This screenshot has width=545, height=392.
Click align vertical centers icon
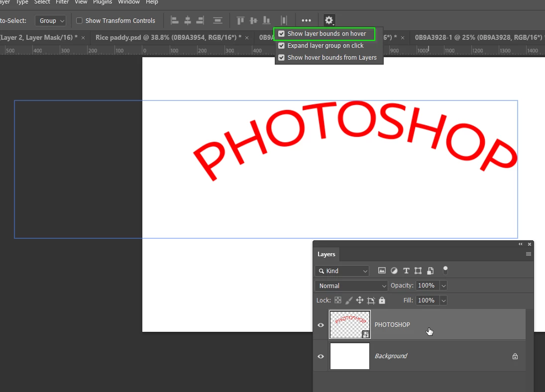tap(253, 20)
